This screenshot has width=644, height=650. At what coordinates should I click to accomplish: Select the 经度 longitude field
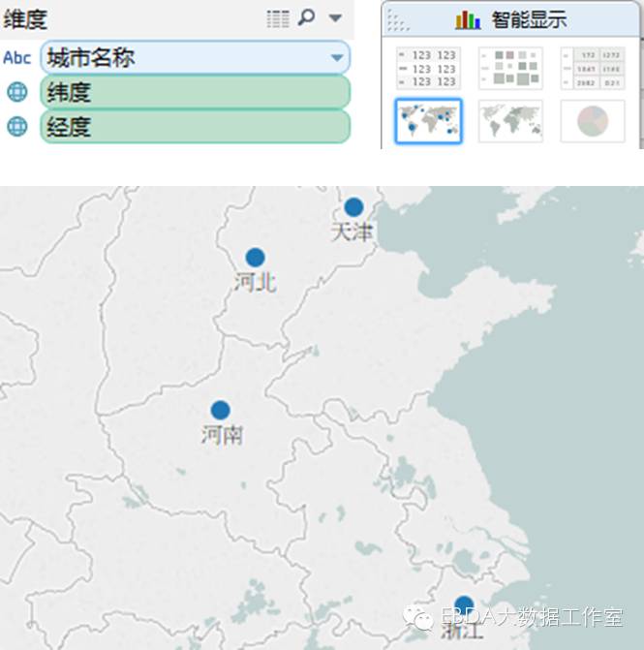(x=194, y=127)
